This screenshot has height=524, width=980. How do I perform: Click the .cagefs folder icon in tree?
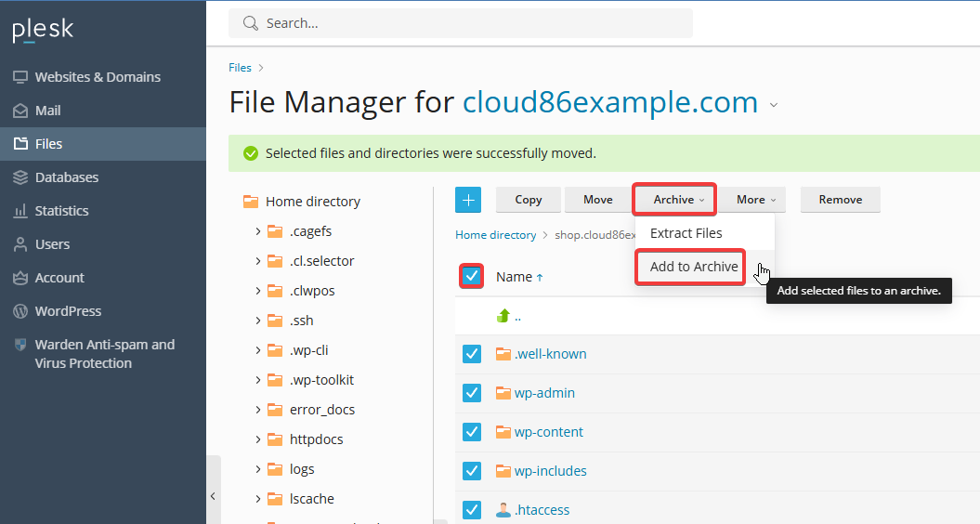(275, 231)
